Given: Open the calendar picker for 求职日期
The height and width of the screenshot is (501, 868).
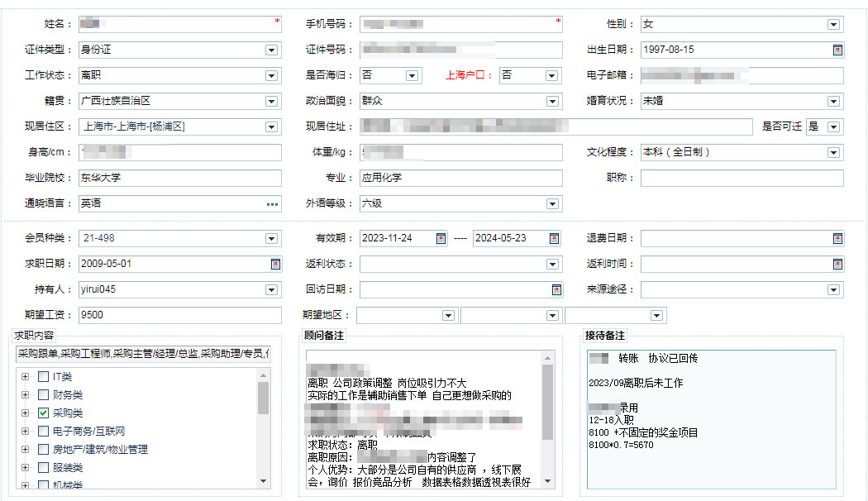Looking at the screenshot, I should [x=275, y=264].
